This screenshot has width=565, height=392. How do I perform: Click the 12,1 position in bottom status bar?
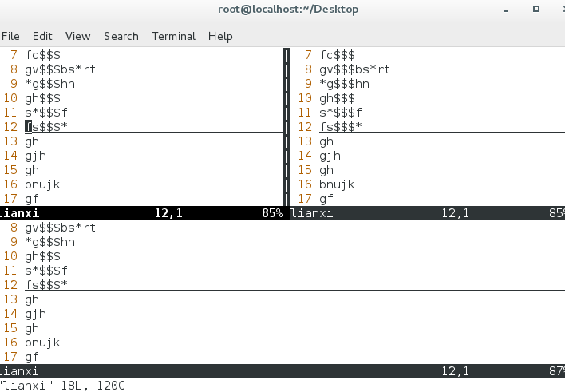(x=456, y=371)
